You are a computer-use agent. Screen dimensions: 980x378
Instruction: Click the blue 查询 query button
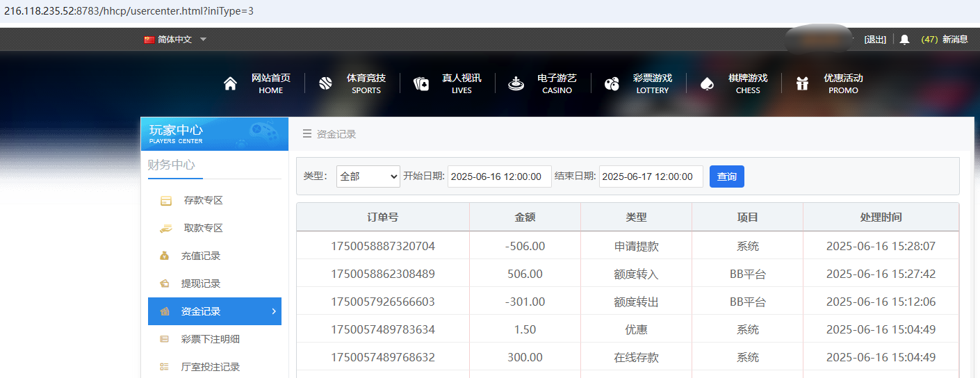(x=727, y=176)
